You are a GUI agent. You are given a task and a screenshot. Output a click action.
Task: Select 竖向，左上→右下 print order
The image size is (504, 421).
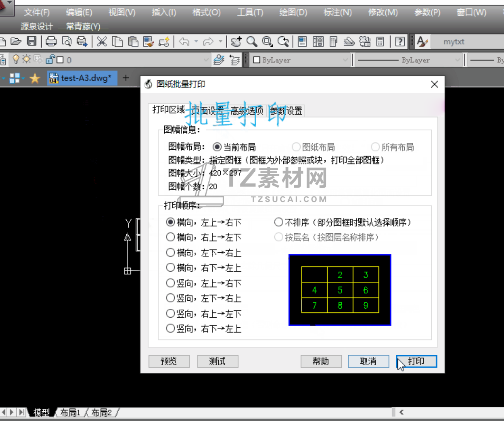coord(204,283)
